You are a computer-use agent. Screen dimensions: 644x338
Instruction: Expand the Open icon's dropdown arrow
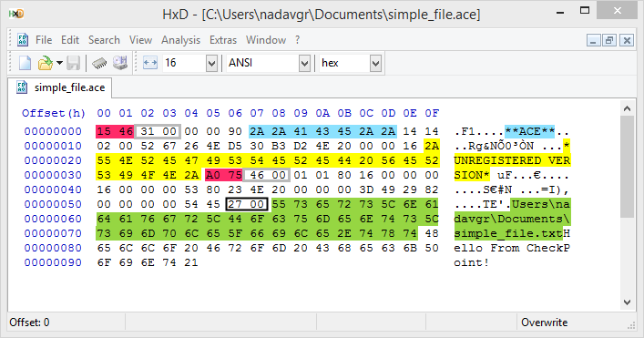59,63
